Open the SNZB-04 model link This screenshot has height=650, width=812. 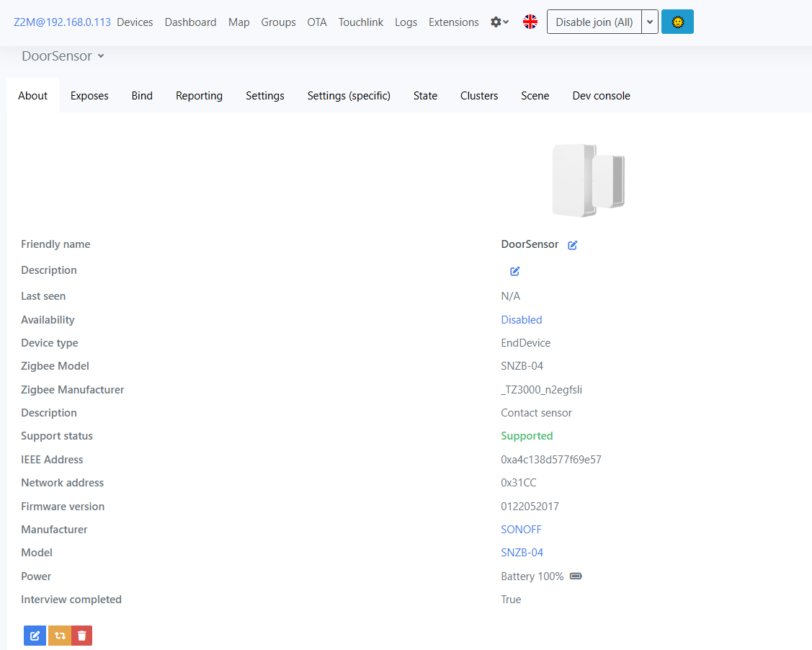pyautogui.click(x=522, y=553)
